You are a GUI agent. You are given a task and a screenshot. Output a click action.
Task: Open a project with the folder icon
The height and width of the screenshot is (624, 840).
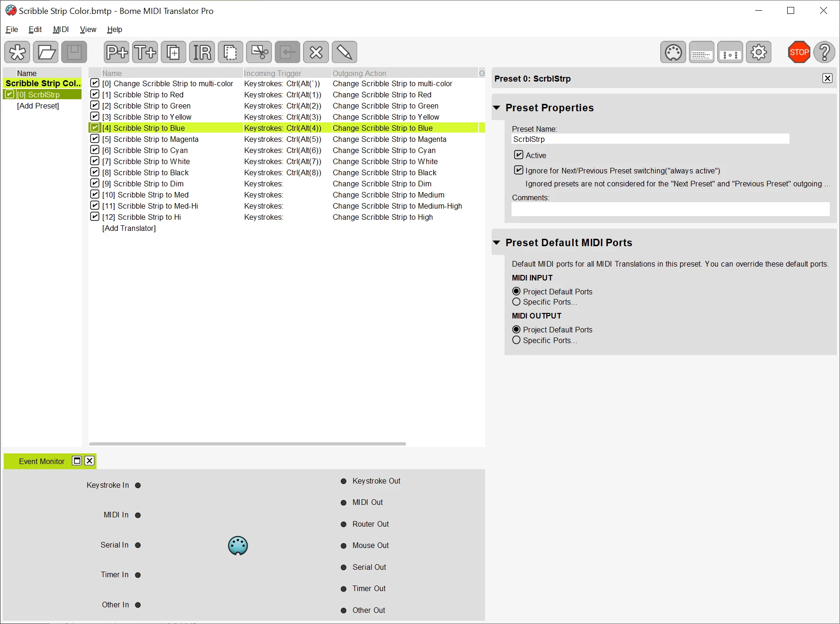tap(46, 52)
